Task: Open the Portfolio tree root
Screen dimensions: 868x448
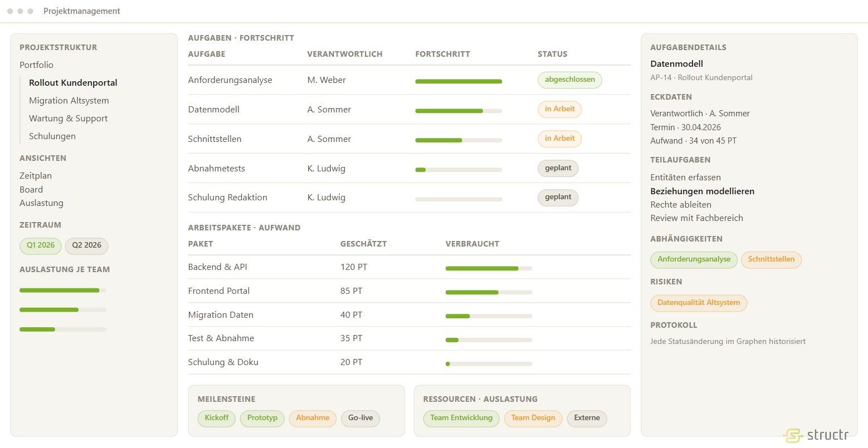Action: (36, 65)
